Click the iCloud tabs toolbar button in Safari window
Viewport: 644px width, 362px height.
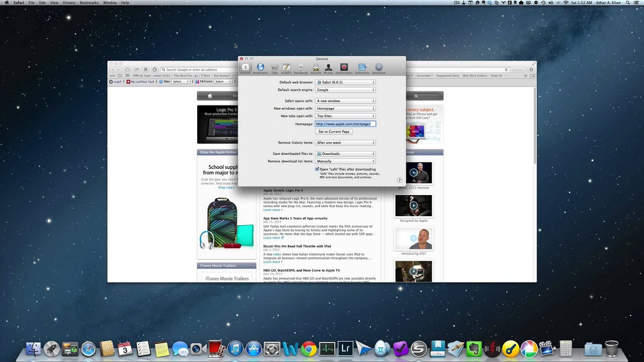point(127,69)
